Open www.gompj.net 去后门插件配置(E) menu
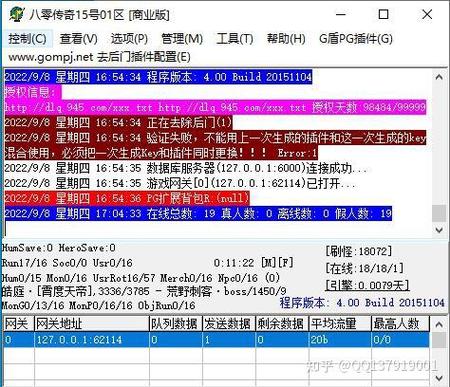450x387 pixels. (x=99, y=57)
